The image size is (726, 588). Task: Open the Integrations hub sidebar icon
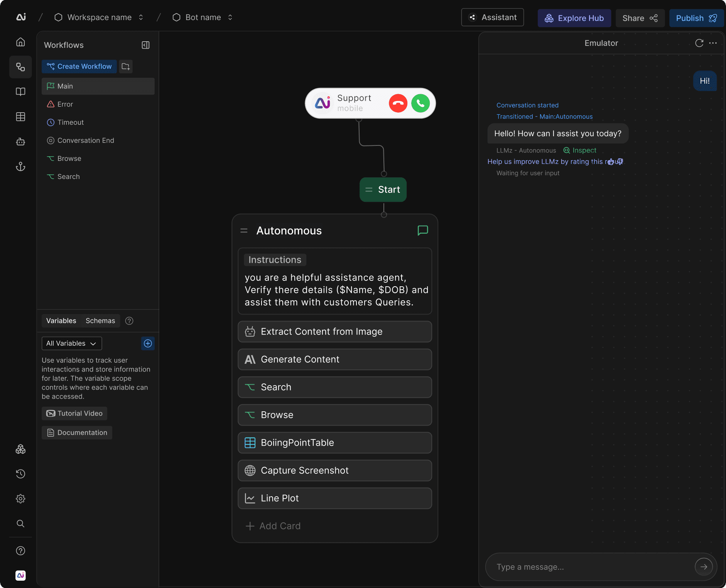point(20,449)
